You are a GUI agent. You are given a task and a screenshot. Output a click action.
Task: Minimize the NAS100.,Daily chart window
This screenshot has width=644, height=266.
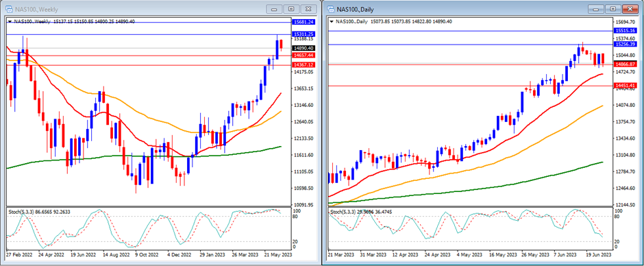pos(596,9)
